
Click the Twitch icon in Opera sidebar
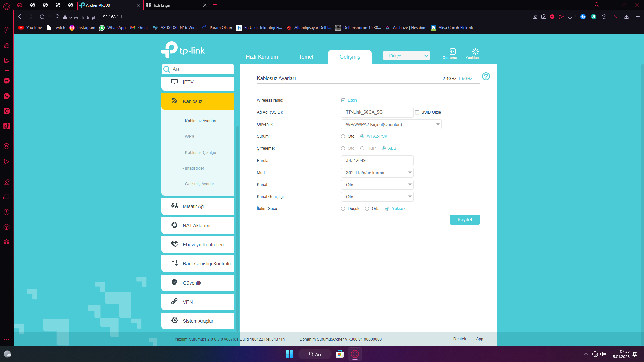pyautogui.click(x=7, y=60)
